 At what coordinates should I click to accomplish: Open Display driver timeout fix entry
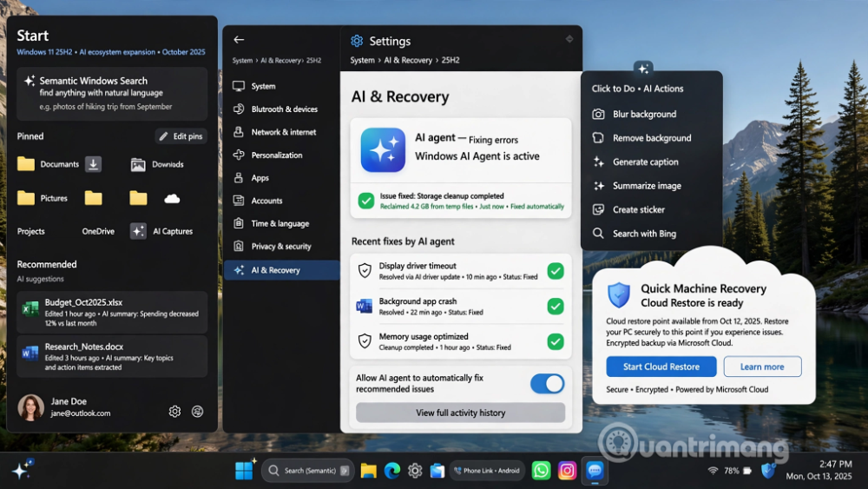[x=461, y=271]
